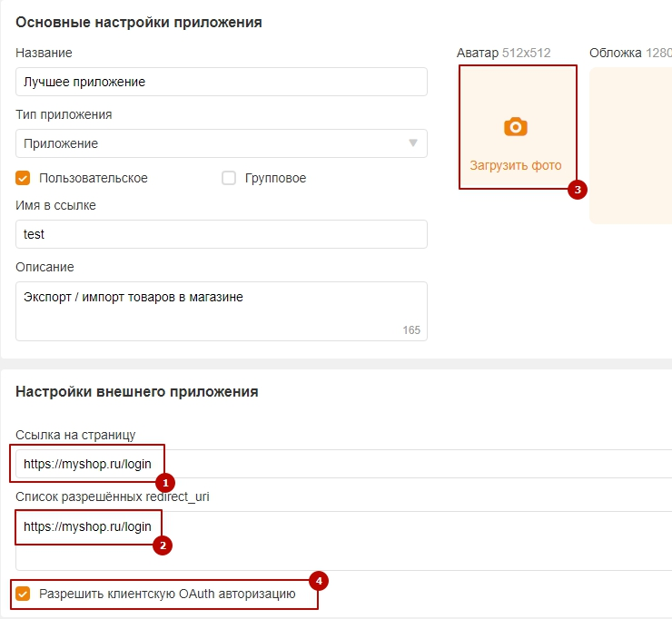Click the 'Пользовательское' checkbox label text
The width and height of the screenshot is (672, 619).
pos(94,178)
